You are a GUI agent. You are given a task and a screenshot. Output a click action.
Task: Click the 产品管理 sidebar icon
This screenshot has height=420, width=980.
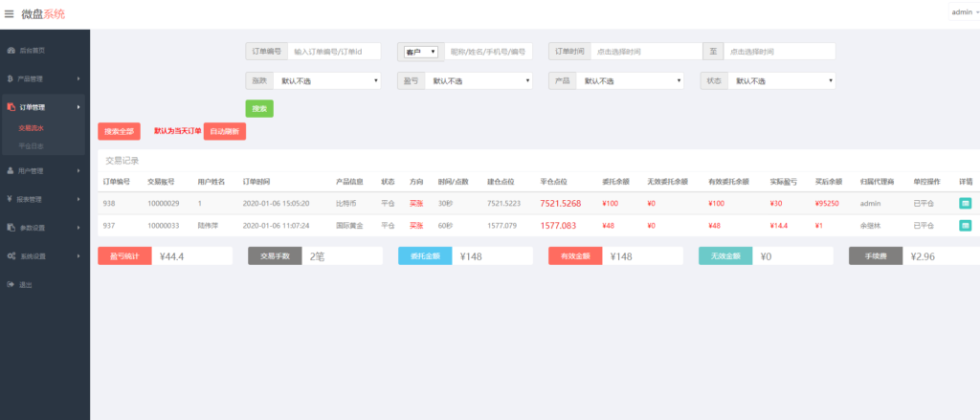[11, 78]
